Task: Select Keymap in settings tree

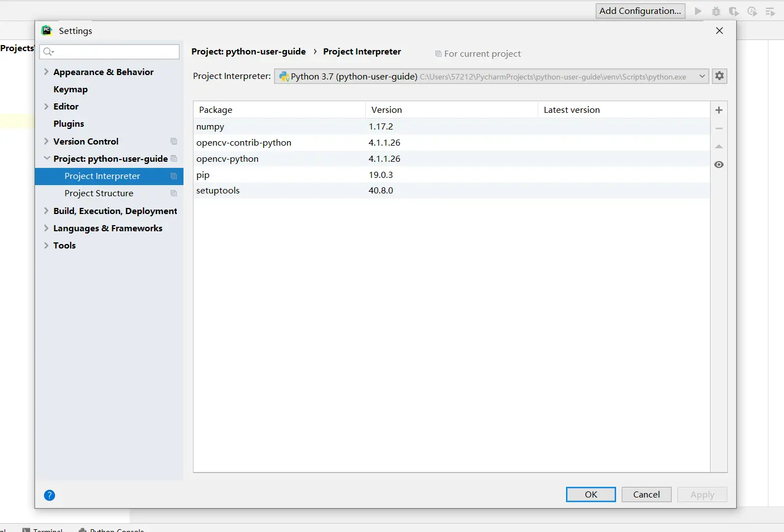Action: [71, 90]
